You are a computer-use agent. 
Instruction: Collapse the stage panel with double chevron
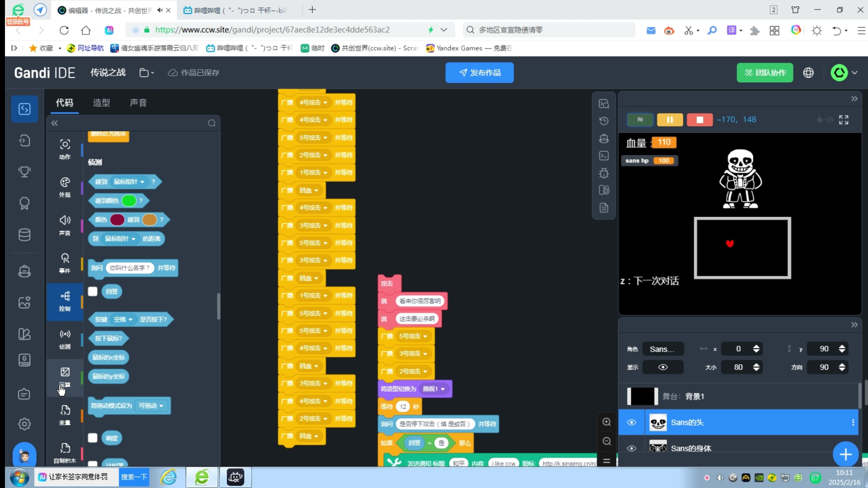854,99
